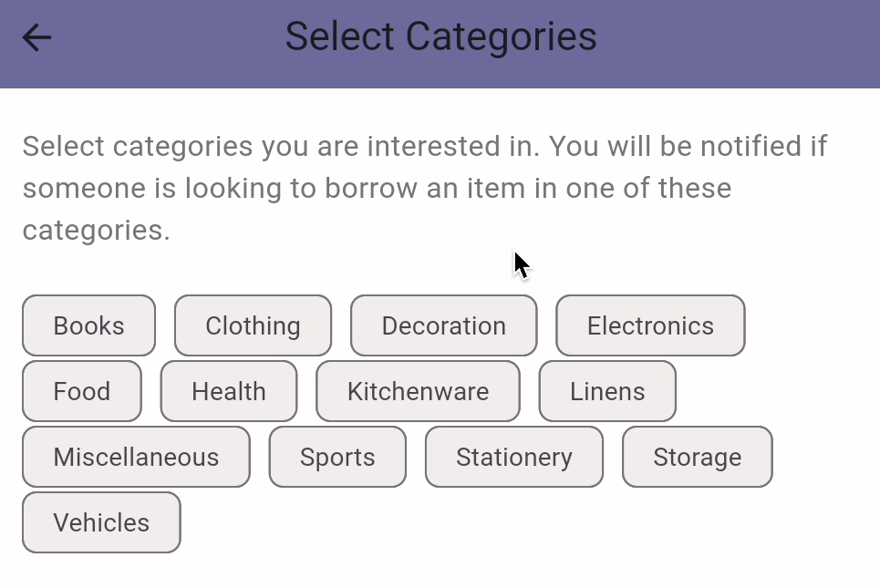
Task: Click the Electronics chip on the right
Action: coord(650,325)
